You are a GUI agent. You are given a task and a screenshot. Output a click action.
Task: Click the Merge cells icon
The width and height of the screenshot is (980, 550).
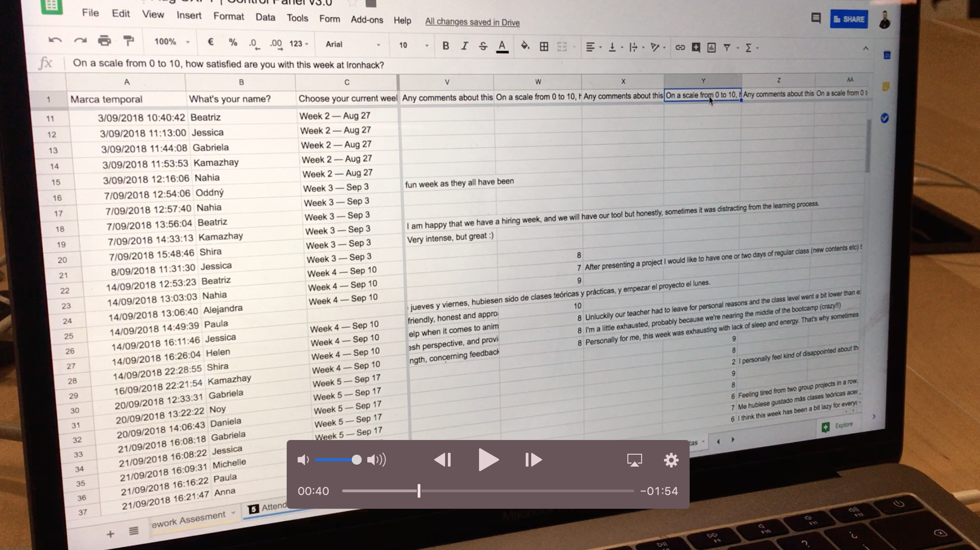click(x=562, y=47)
